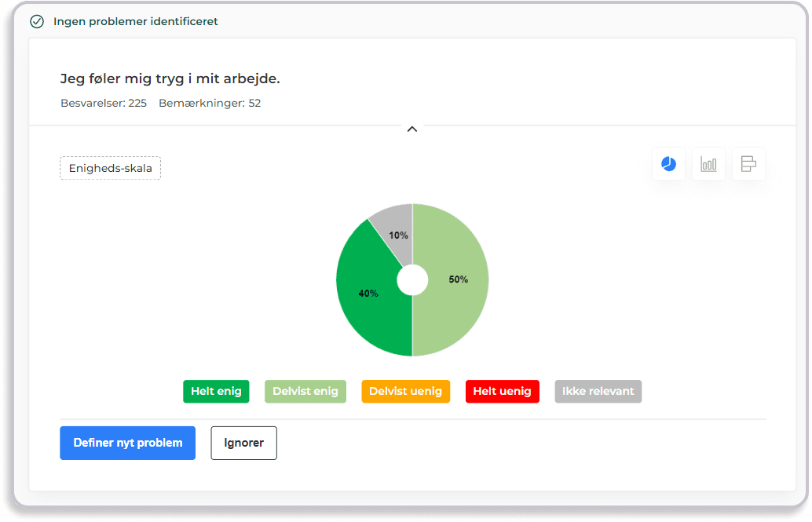The width and height of the screenshot is (812, 522).
Task: Click the 'Enigheds-skala' tag
Action: point(110,168)
